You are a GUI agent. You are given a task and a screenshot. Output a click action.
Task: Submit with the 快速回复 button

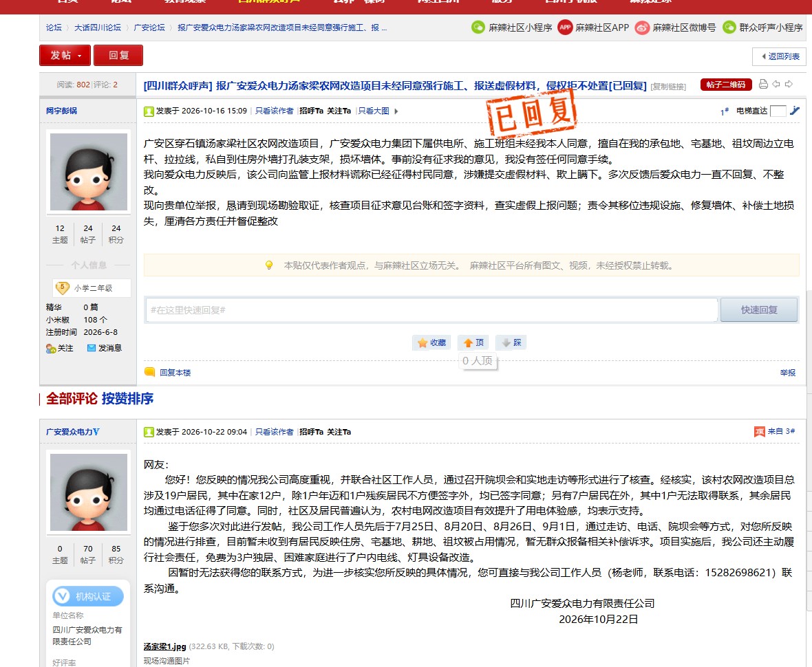(x=758, y=310)
